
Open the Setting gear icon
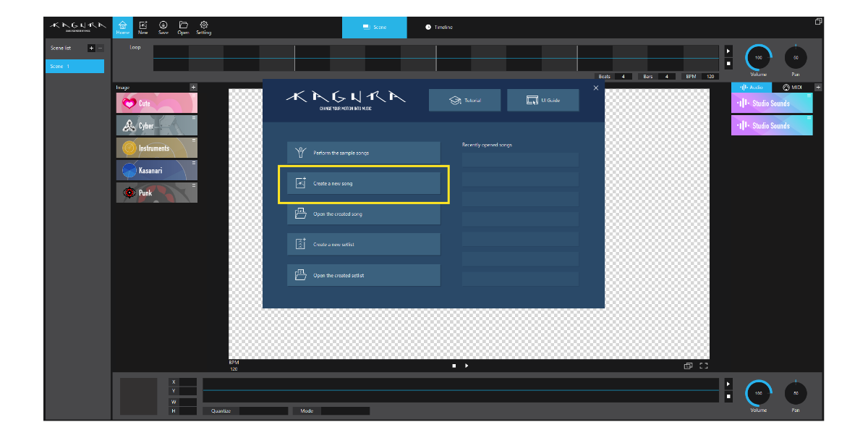[x=204, y=27]
